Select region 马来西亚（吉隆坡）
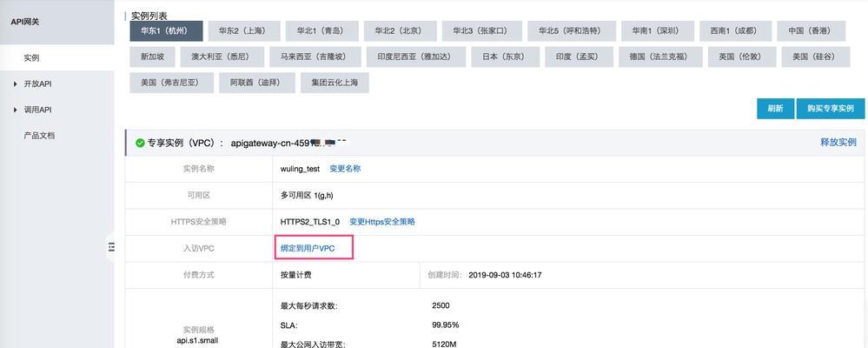The width and height of the screenshot is (868, 348). [x=315, y=57]
